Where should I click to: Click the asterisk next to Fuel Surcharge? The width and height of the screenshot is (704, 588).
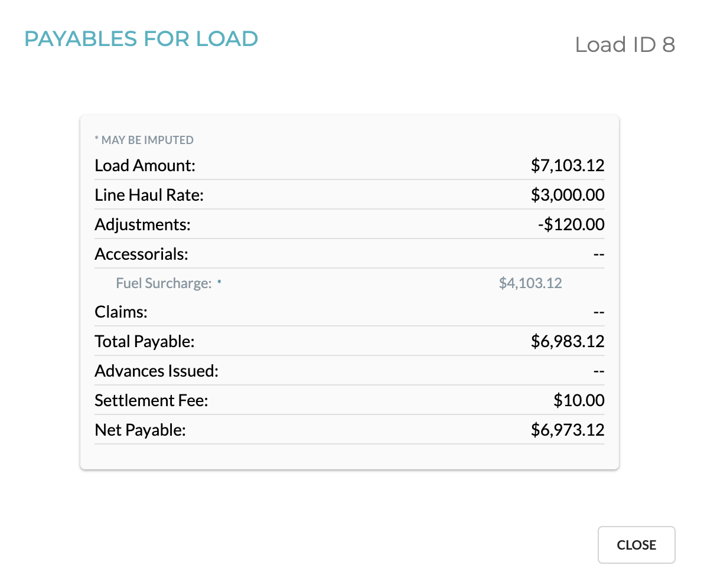tap(219, 282)
